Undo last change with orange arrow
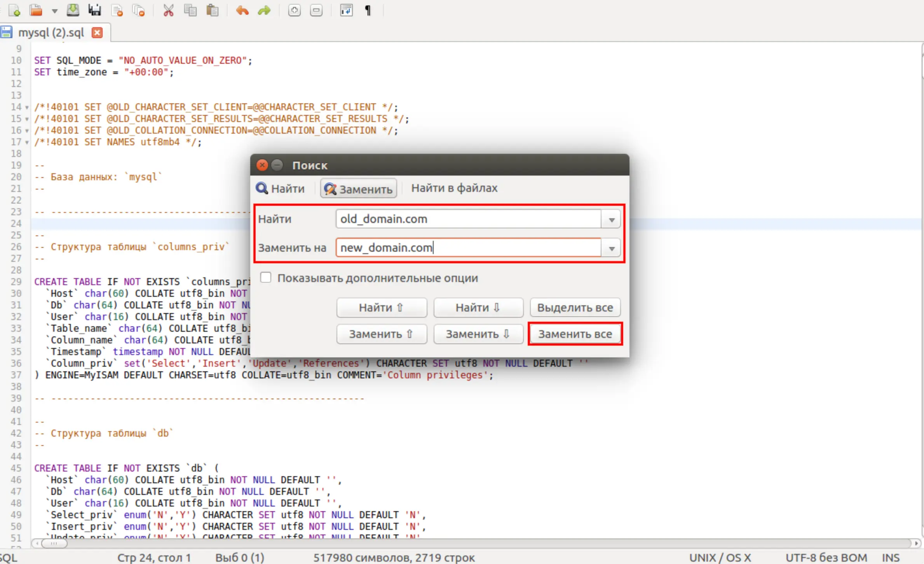 pos(242,10)
